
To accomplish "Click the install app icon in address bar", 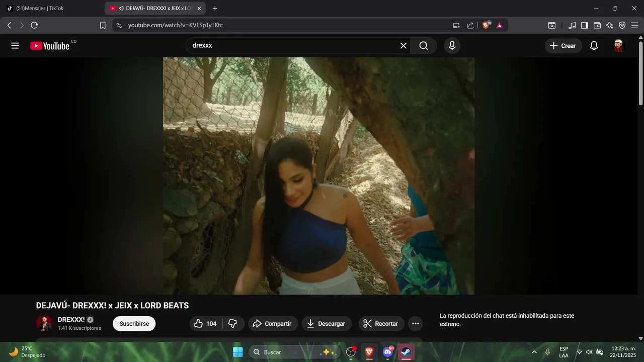I will tap(456, 25).
